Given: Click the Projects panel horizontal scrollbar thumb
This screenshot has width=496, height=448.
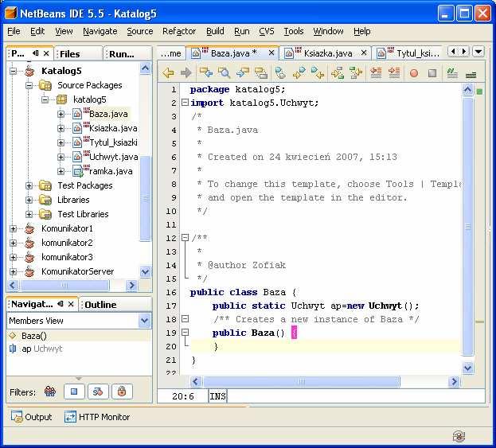Looking at the screenshot, I should (64, 285).
